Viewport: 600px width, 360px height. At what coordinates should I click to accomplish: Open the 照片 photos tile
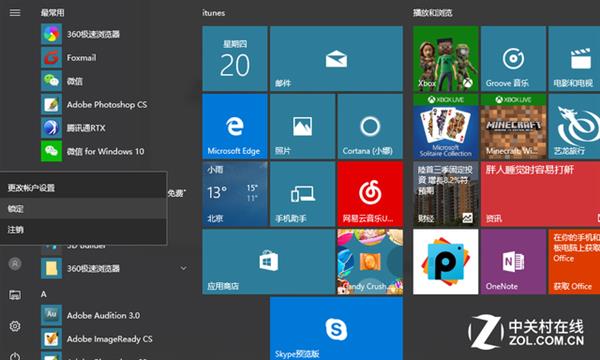[x=303, y=126]
